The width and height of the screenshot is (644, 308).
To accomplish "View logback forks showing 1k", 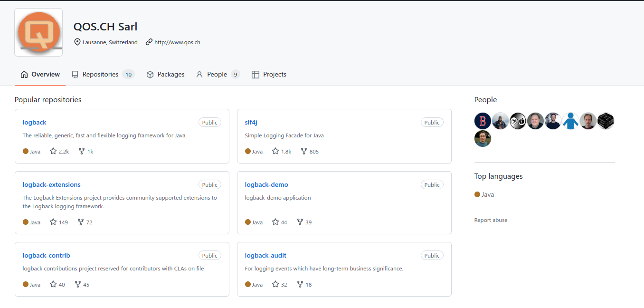I will click(x=85, y=151).
